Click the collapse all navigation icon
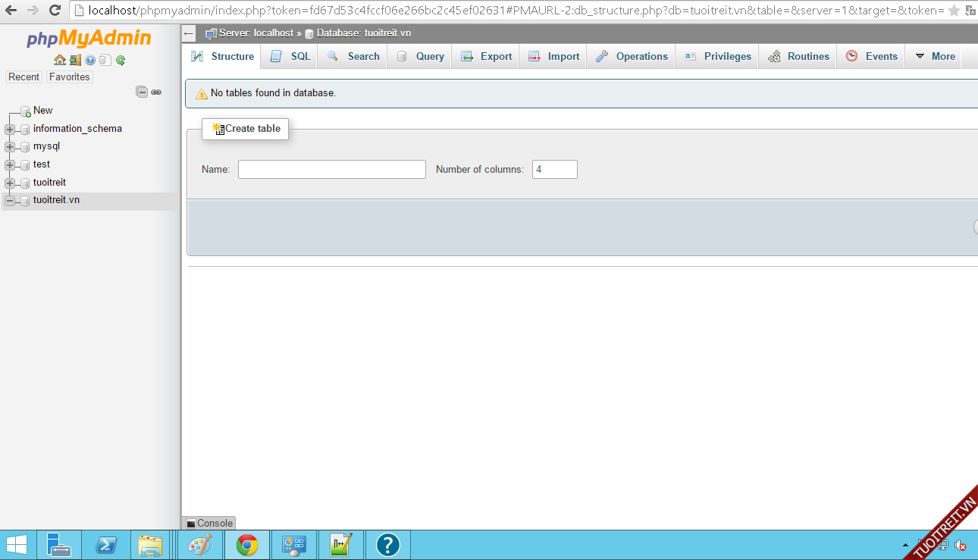The height and width of the screenshot is (560, 978). pos(142,92)
